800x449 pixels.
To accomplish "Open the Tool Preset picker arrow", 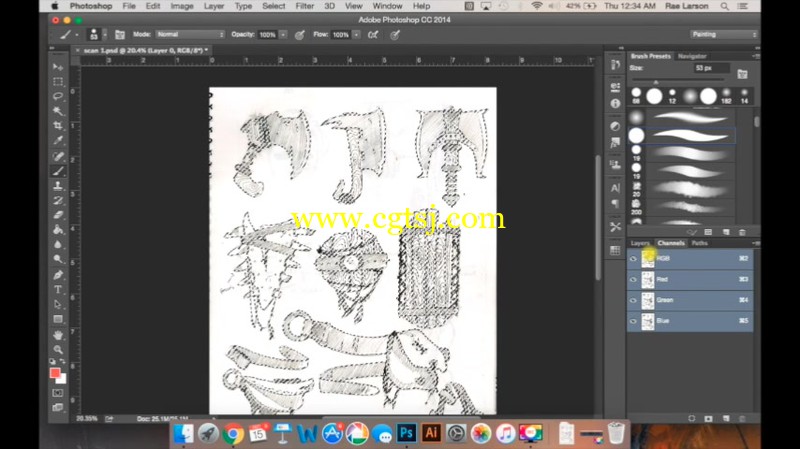I will pos(77,35).
